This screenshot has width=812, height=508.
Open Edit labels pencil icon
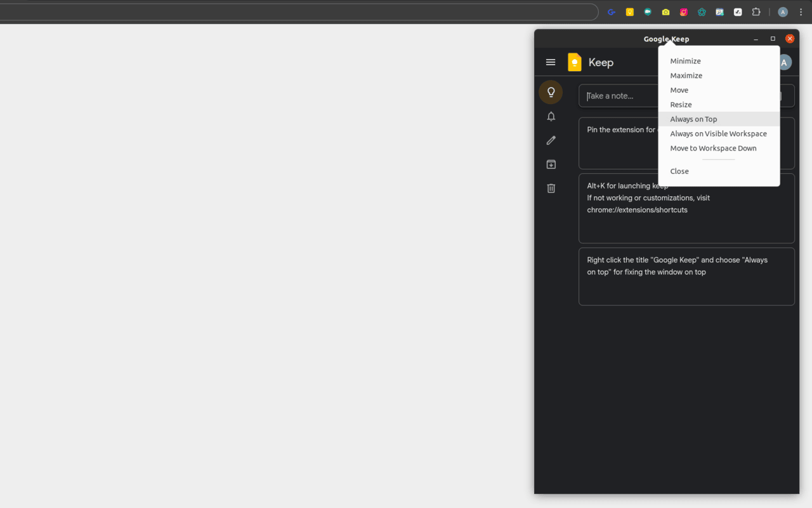click(x=551, y=140)
